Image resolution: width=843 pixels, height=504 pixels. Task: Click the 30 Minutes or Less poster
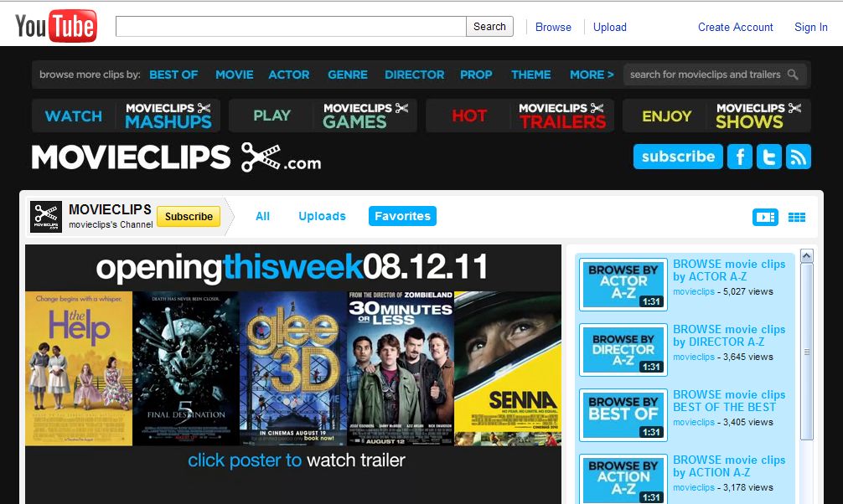pyautogui.click(x=401, y=368)
